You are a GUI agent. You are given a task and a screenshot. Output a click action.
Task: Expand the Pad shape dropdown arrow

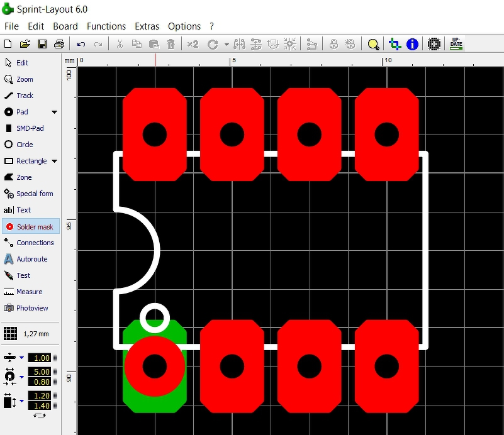[54, 112]
